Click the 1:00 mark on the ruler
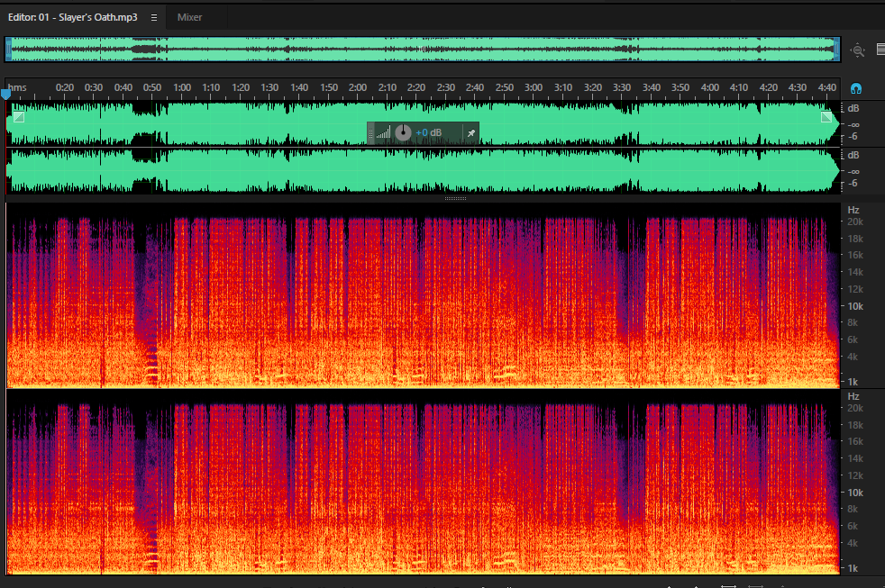 182,87
